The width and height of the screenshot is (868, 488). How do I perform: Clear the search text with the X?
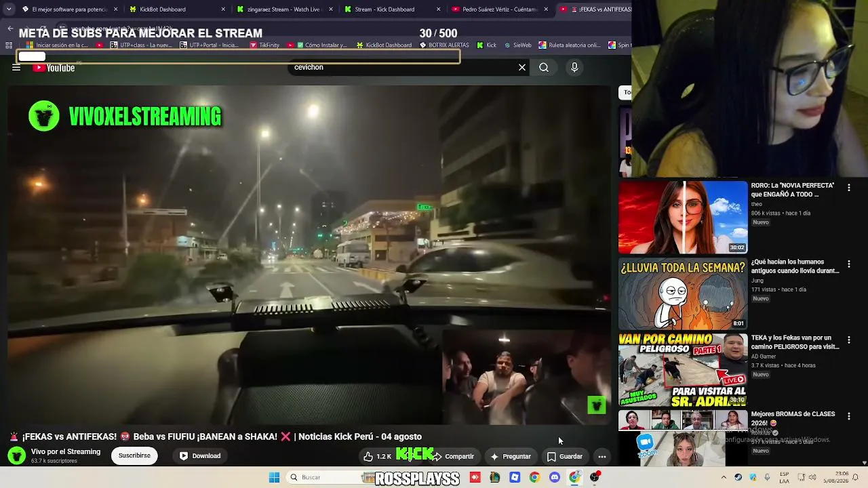pyautogui.click(x=522, y=67)
